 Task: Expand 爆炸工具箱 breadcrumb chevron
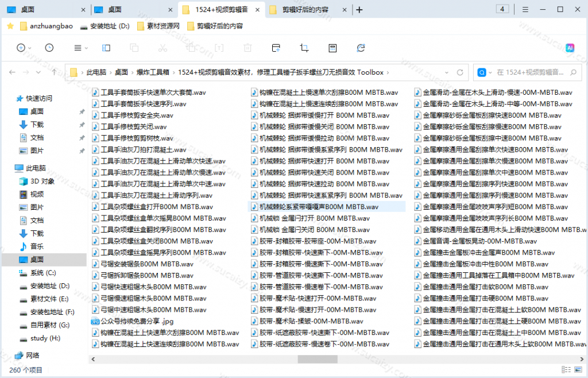(173, 72)
